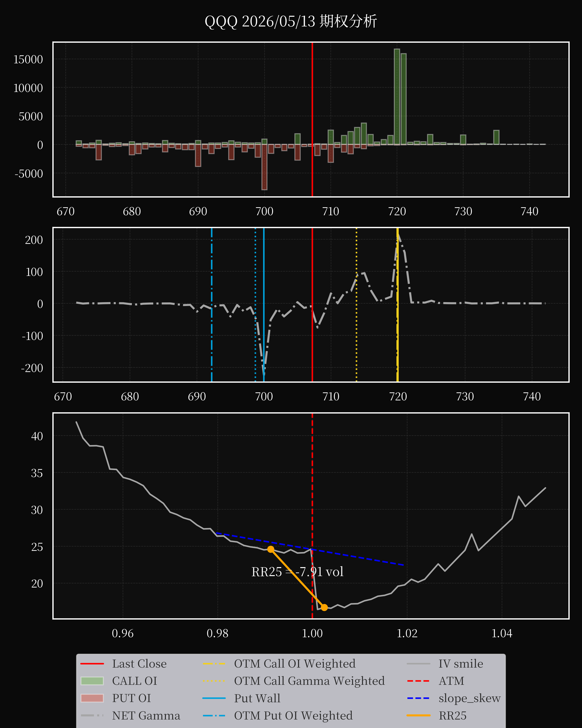Click the x-axis label '700' on gamma chart
582x728 pixels.
[x=264, y=397]
